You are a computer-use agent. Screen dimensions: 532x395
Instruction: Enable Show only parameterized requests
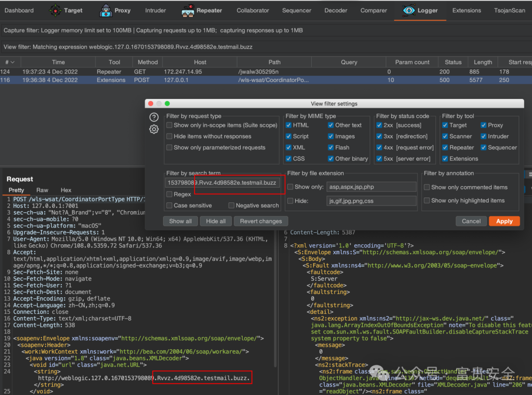point(169,148)
